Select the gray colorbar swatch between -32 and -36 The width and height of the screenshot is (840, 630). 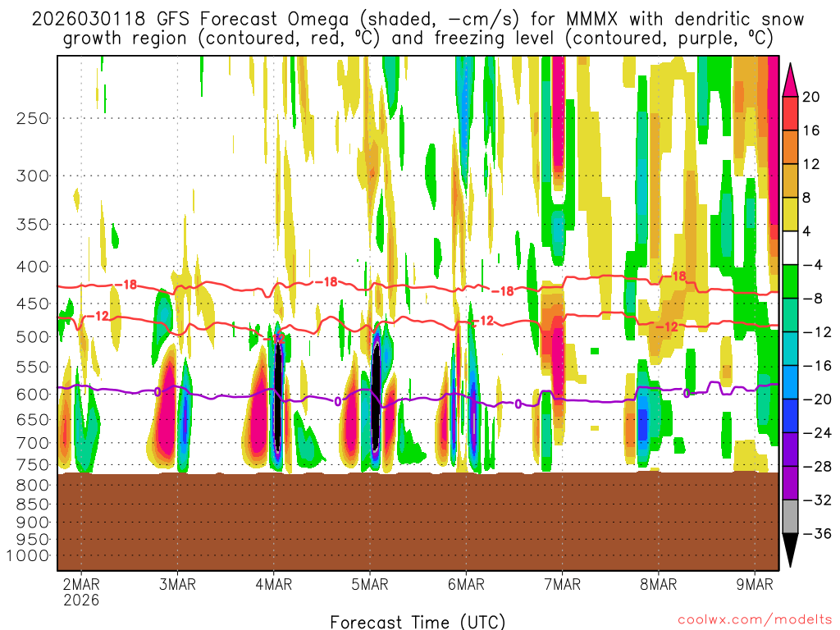coord(791,517)
